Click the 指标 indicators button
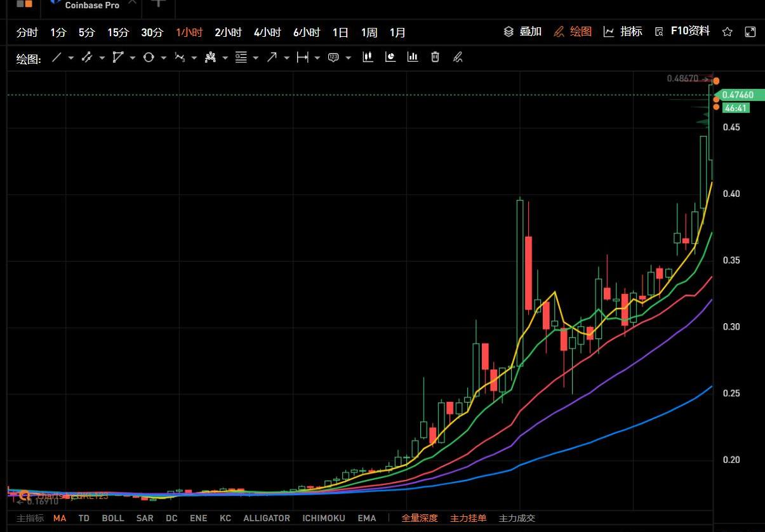Viewport: 765px width, 532px height. click(623, 31)
